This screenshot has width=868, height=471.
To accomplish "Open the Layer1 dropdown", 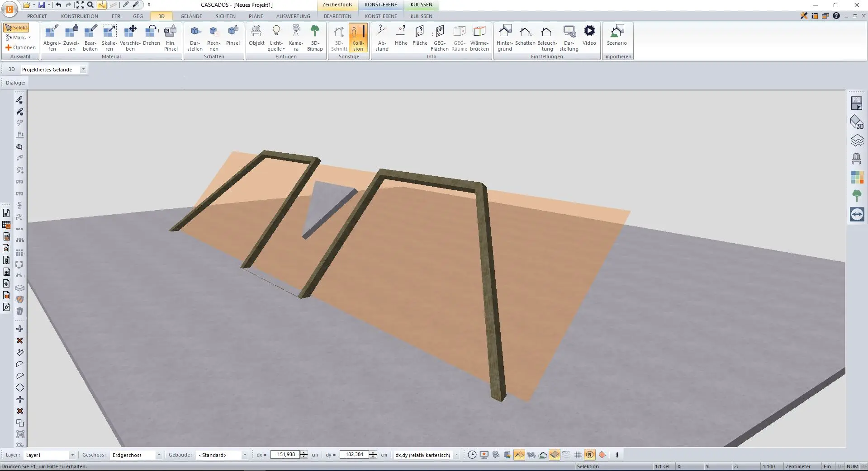I will [72, 455].
